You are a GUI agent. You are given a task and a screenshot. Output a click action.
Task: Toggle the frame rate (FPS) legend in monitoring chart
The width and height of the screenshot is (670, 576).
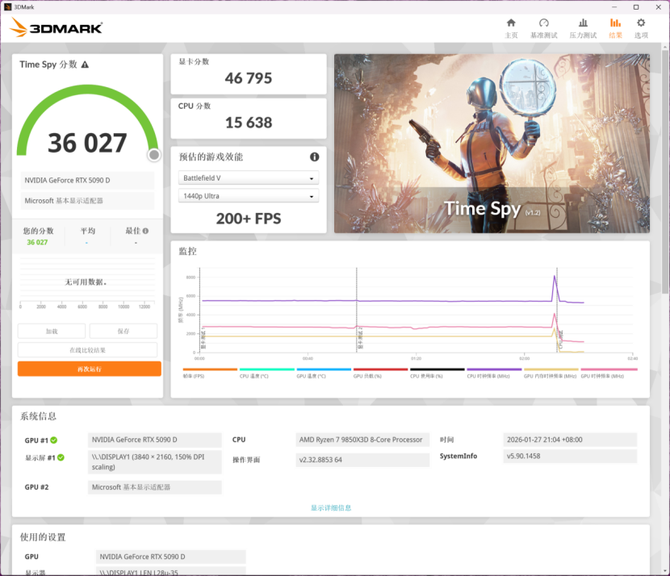point(196,372)
